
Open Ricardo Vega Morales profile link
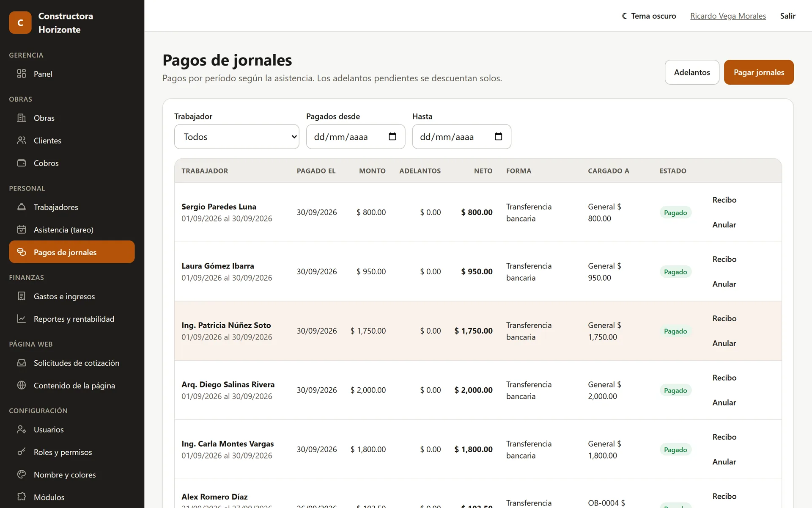[x=728, y=16]
